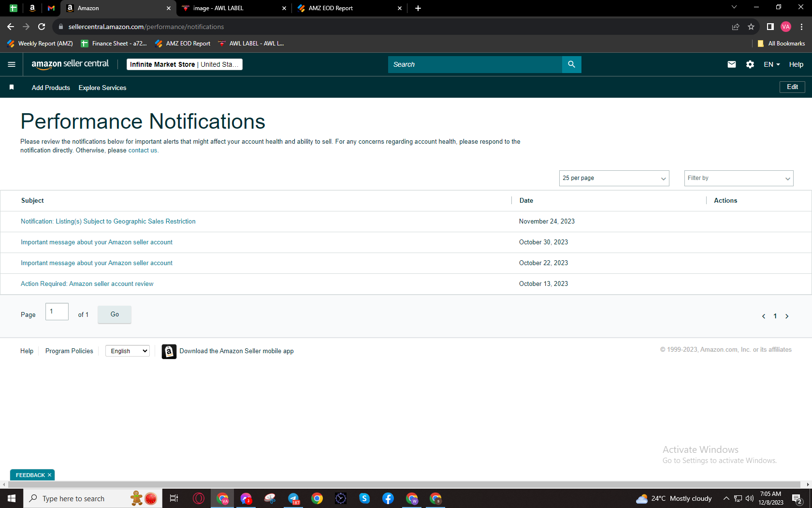Switch to the image - AWL LABEL tab

coord(233,8)
